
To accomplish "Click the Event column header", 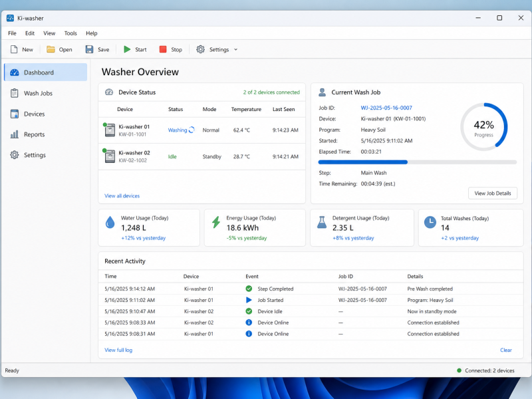I will tap(252, 276).
